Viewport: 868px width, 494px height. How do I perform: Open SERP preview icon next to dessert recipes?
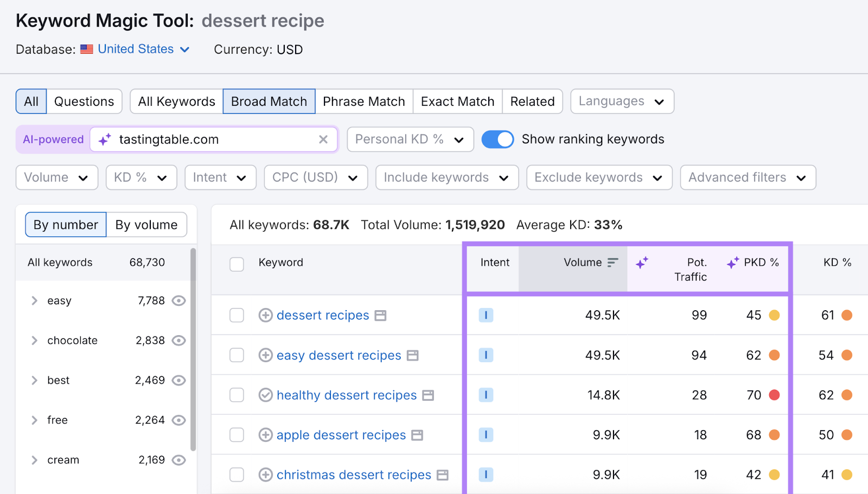[381, 315]
